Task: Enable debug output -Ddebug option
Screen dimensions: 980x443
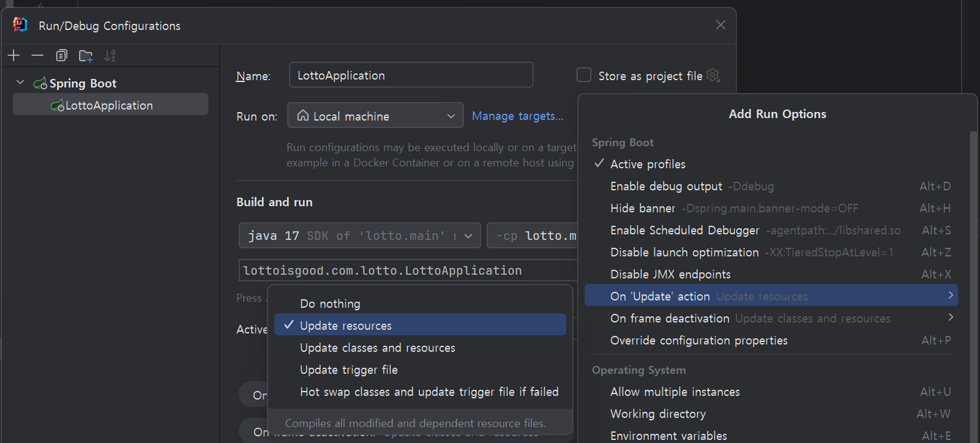Action: point(771,186)
